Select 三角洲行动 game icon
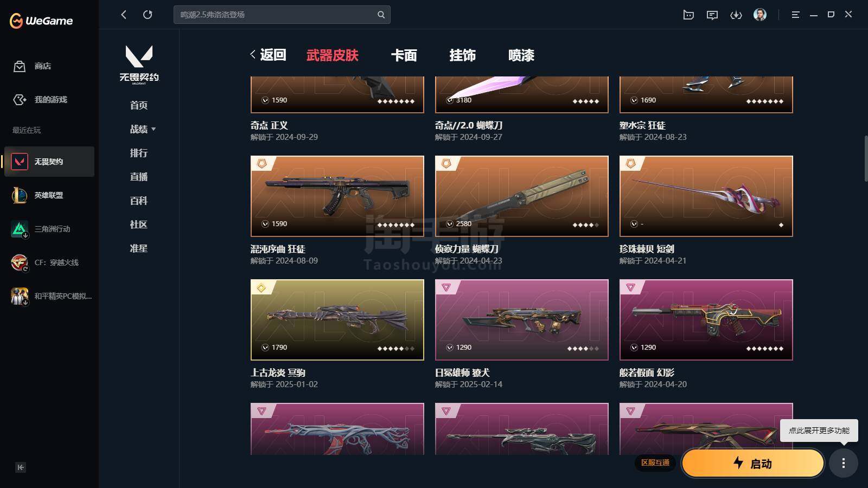This screenshot has width=868, height=488. (20, 229)
